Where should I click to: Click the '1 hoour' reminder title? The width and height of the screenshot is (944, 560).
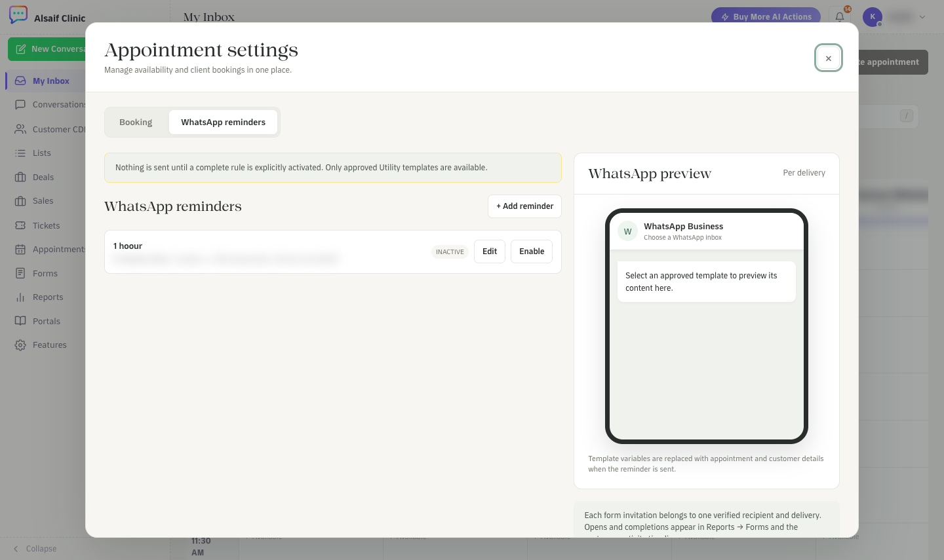pyautogui.click(x=128, y=246)
